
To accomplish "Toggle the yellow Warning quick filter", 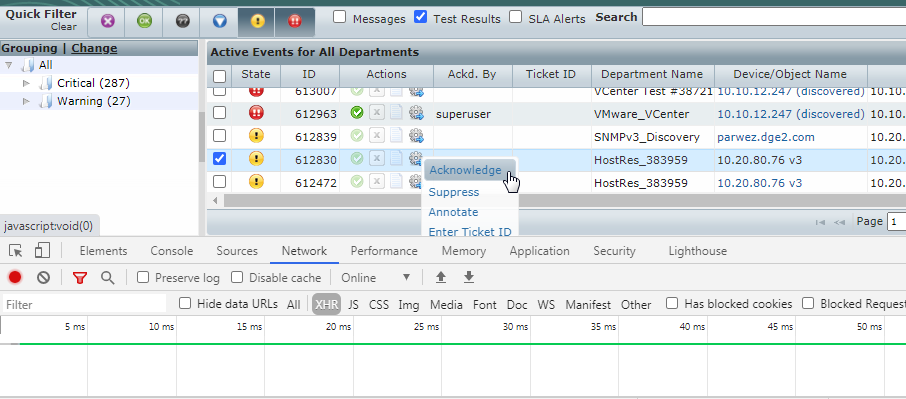I will pos(257,21).
